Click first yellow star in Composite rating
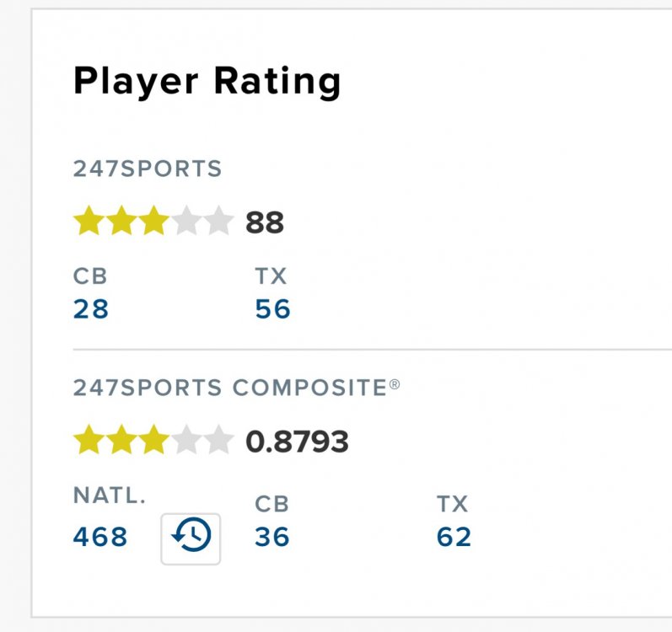Screen dimensions: 672x632 click(x=89, y=441)
